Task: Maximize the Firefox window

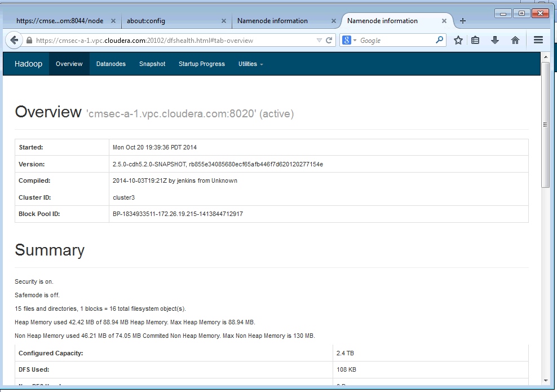Action: coord(521,14)
